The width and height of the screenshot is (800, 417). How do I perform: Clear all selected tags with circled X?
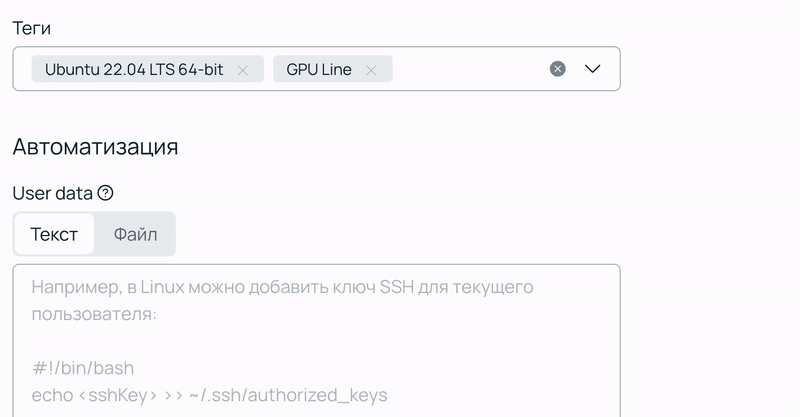click(558, 68)
